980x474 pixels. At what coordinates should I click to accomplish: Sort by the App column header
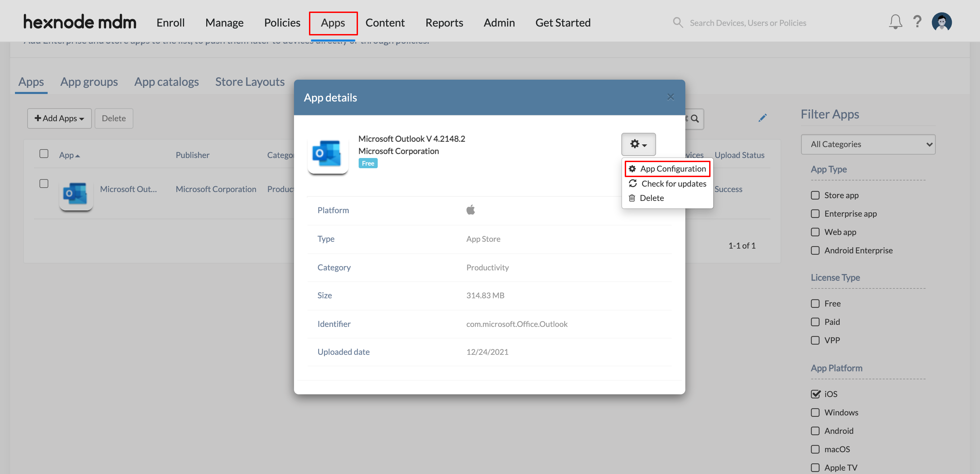point(69,155)
